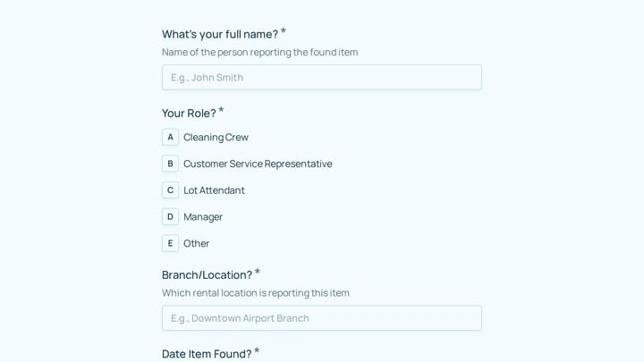Pick the D key badge for Manager

pos(170,216)
